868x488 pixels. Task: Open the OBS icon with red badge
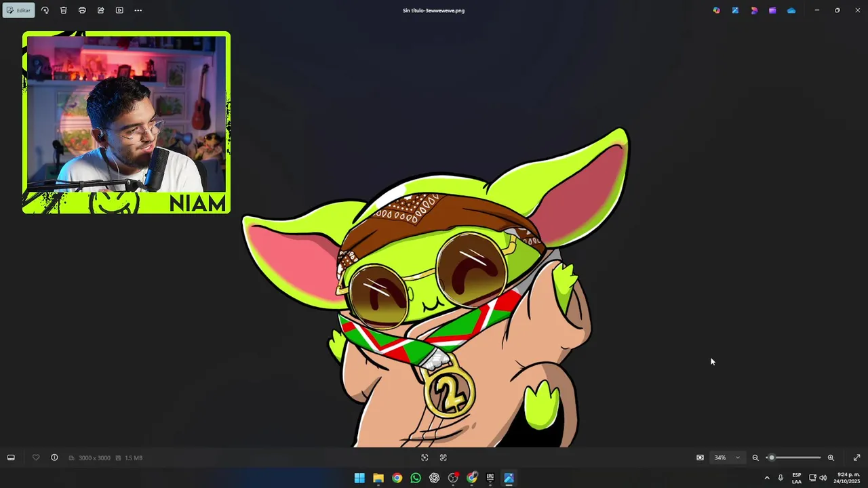pos(453,478)
